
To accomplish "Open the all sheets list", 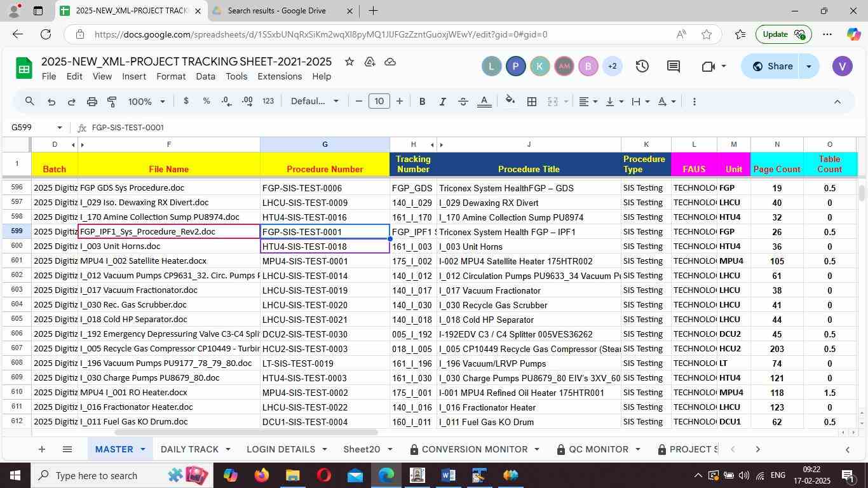I will (67, 449).
